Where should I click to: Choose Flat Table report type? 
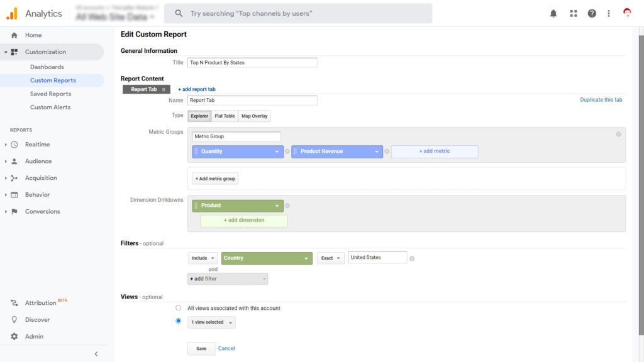225,116
